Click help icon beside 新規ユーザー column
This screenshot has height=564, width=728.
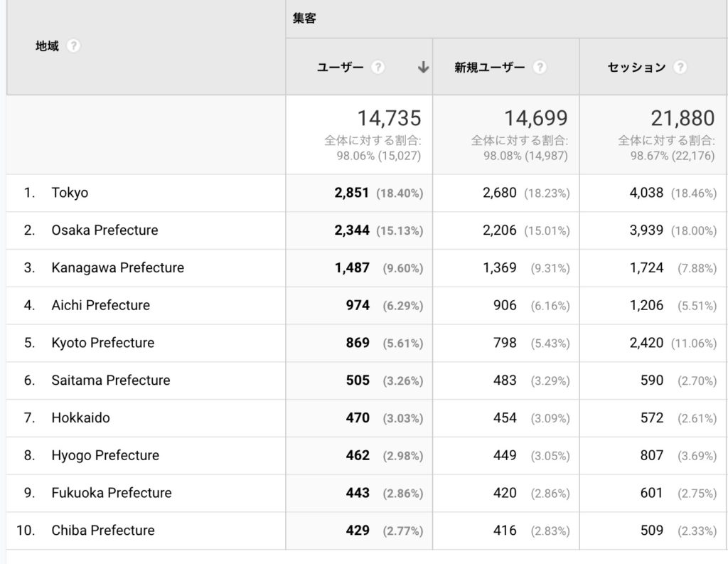(x=540, y=68)
